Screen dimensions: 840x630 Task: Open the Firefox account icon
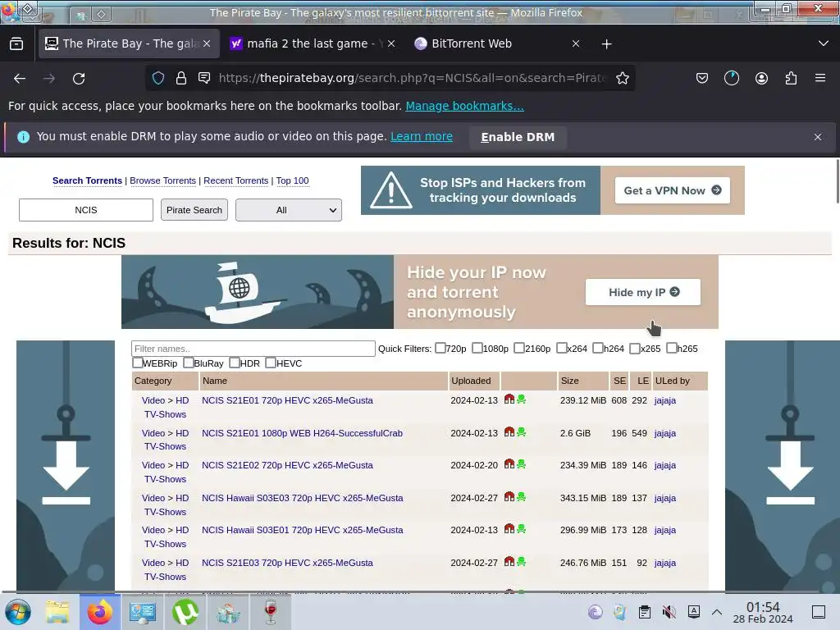[761, 78]
